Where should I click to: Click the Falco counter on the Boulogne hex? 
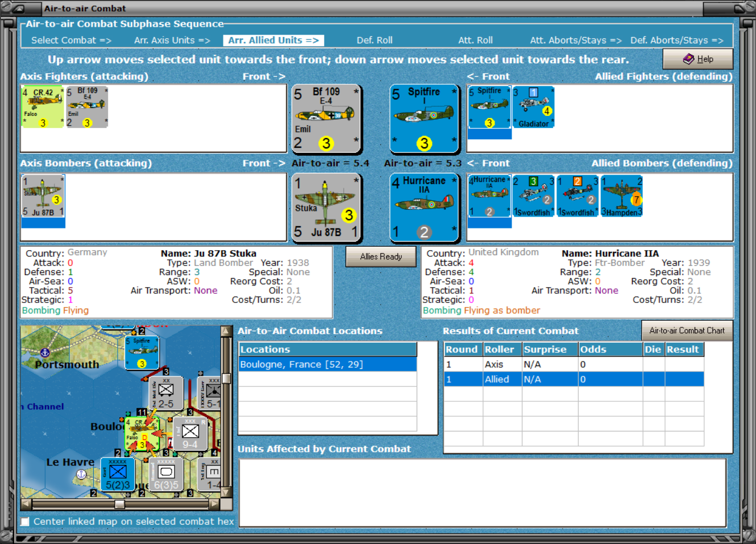(142, 434)
